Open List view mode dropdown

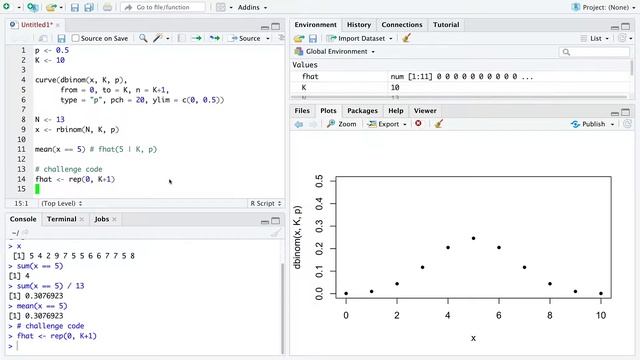pos(595,38)
